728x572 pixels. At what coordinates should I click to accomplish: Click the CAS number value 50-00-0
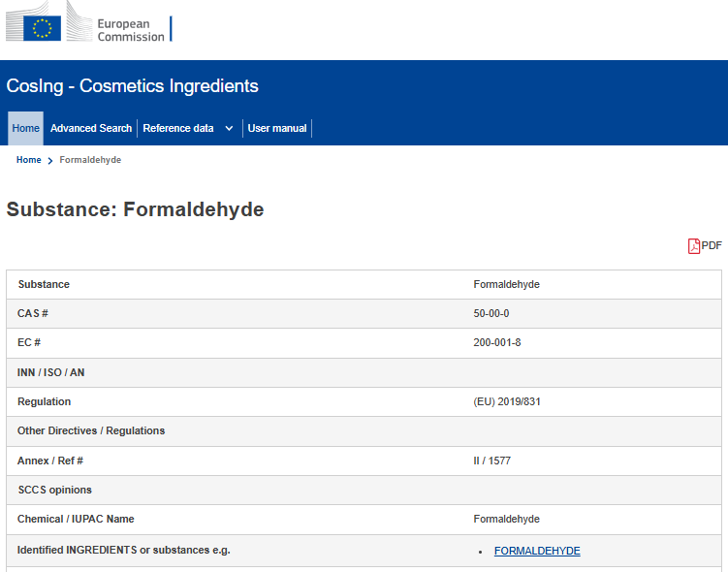(491, 313)
